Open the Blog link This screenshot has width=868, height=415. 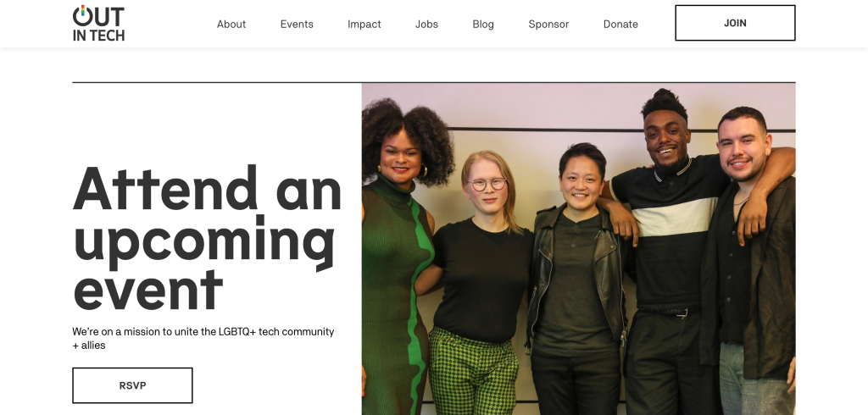(x=483, y=25)
